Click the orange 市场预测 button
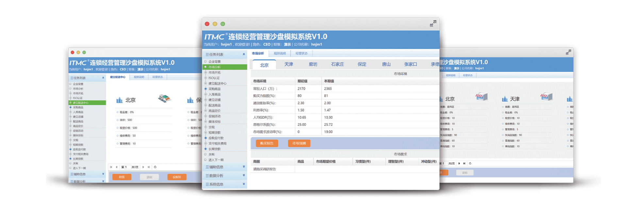 point(299,143)
